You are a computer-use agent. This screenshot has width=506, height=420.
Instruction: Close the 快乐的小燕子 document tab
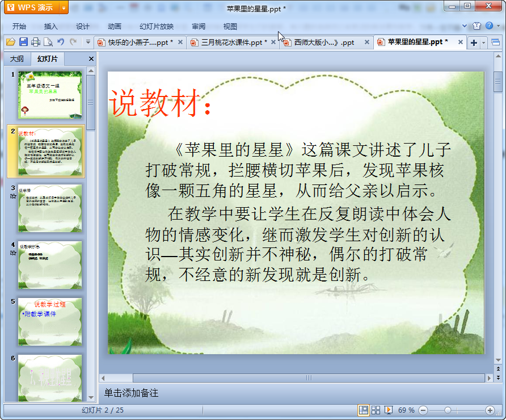[x=180, y=42]
